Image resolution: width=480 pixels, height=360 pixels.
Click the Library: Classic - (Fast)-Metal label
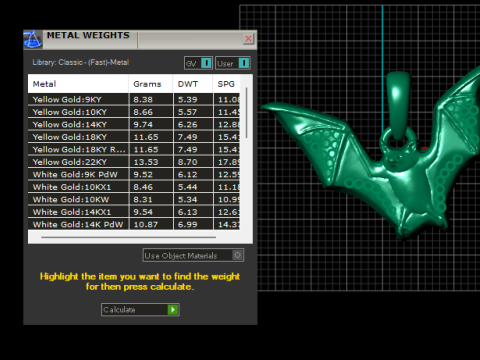coord(81,62)
